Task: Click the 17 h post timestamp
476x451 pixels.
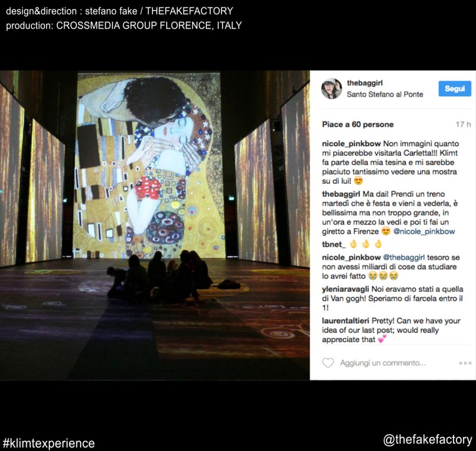Action: pyautogui.click(x=463, y=124)
